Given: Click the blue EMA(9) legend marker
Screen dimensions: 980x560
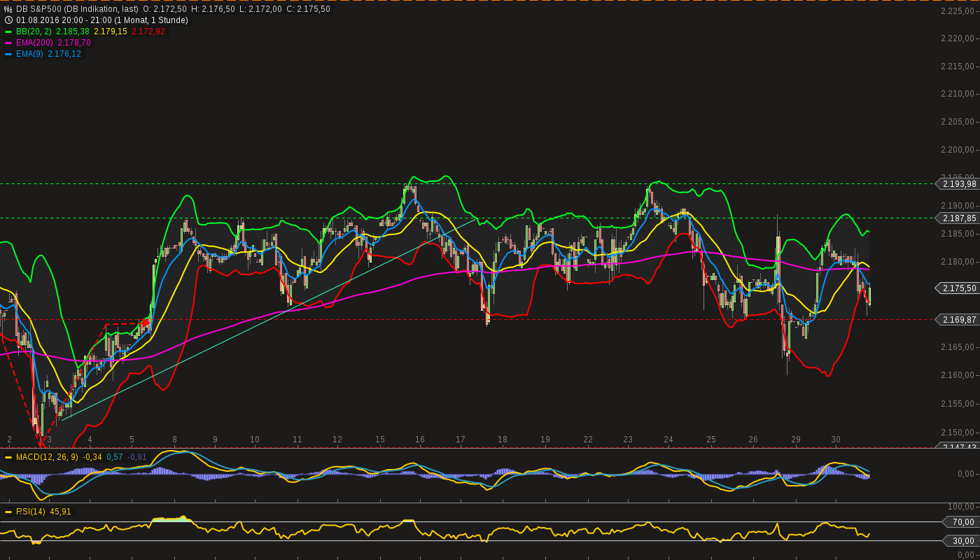Looking at the screenshot, I should pos(8,54).
